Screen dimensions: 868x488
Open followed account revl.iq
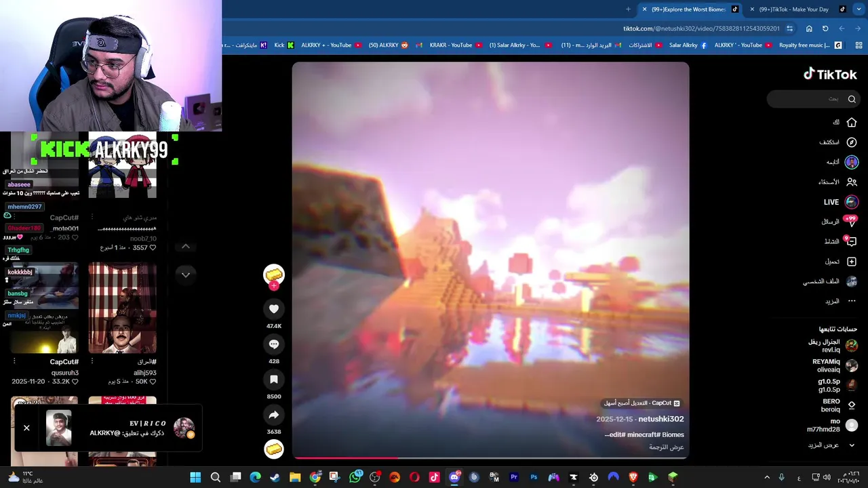tap(833, 346)
